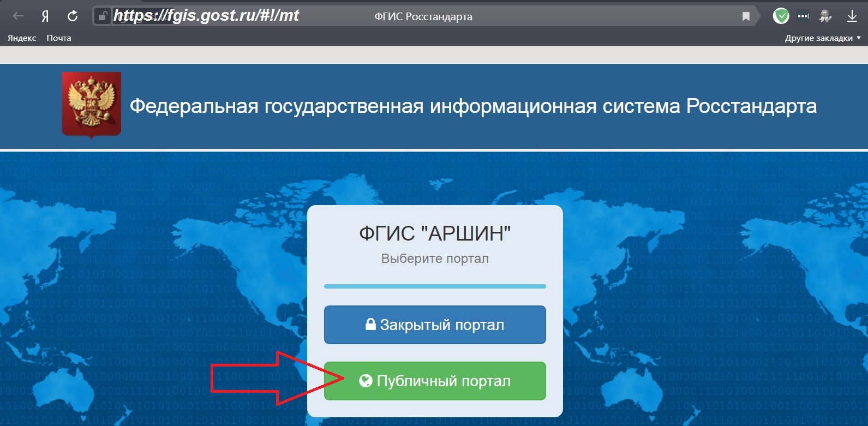Click the address bar URL fgis.gost.ru
868x426 pixels.
pos(206,15)
